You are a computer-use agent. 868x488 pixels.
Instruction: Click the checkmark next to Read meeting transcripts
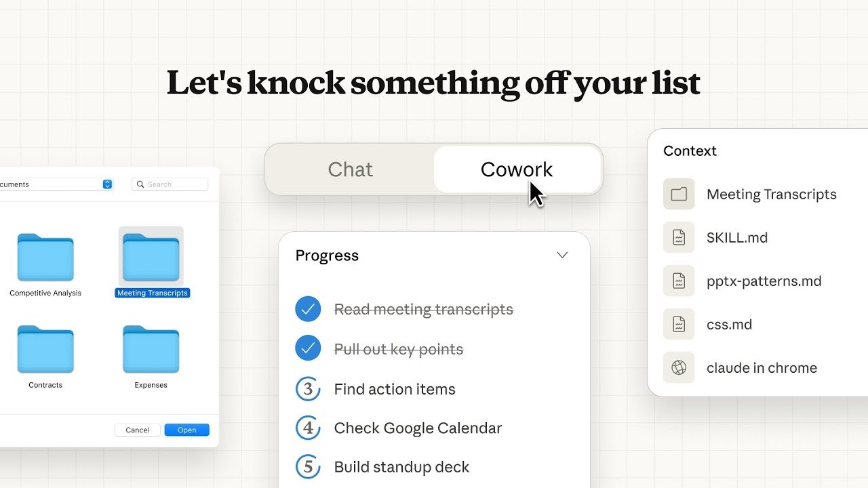(x=309, y=308)
